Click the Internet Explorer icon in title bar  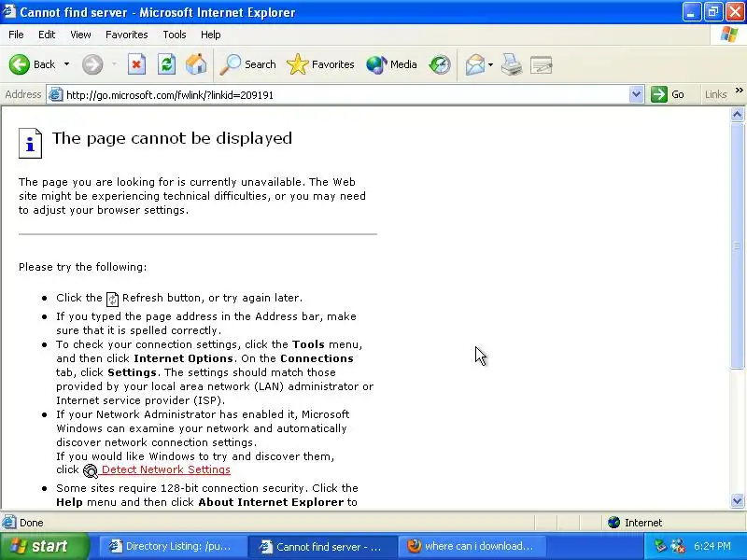click(x=8, y=11)
